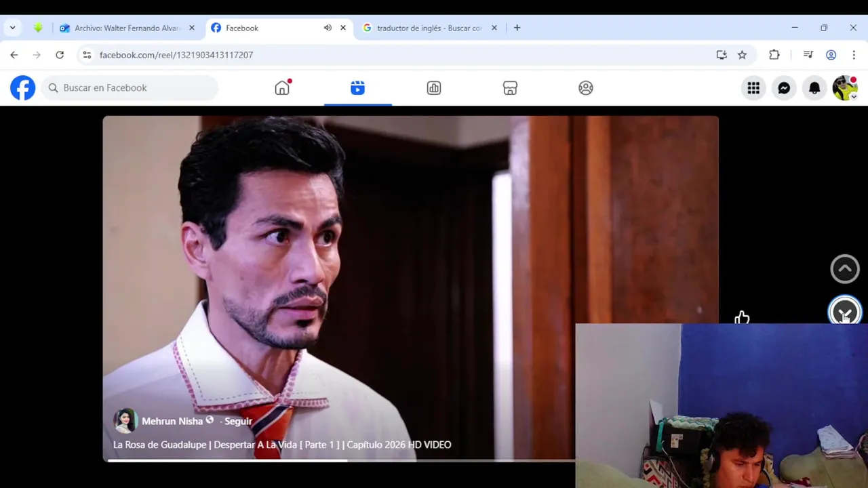Open the Chrome extensions puzzle icon
Image resolution: width=868 pixels, height=488 pixels.
click(774, 55)
